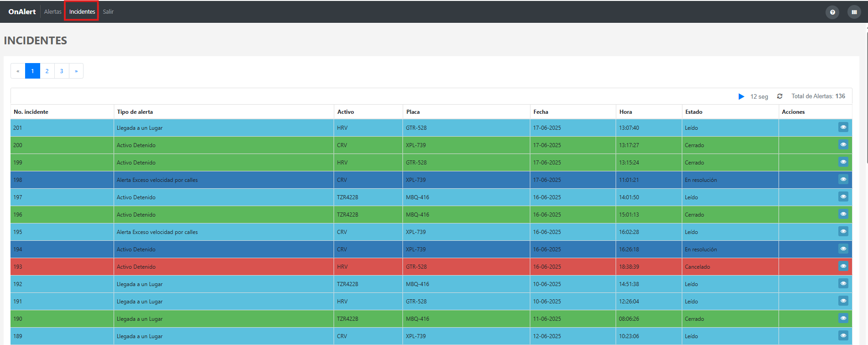The image size is (868, 345).
Task: Start the auto-refresh play button
Action: click(741, 96)
